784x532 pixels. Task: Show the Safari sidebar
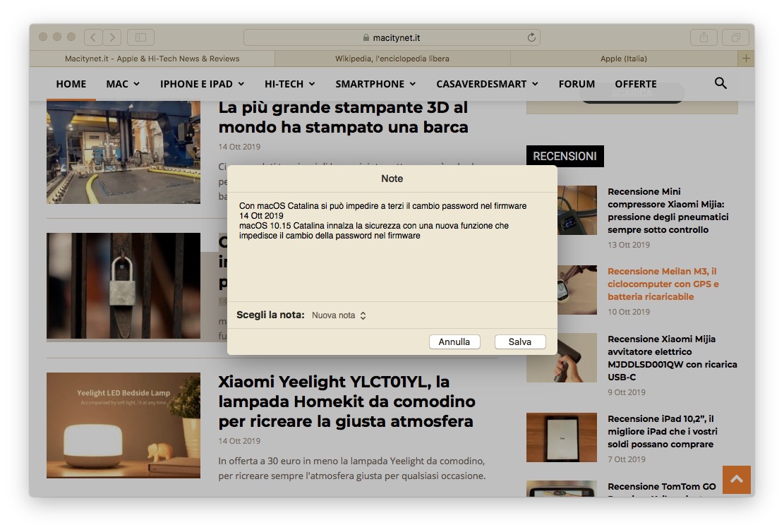140,37
